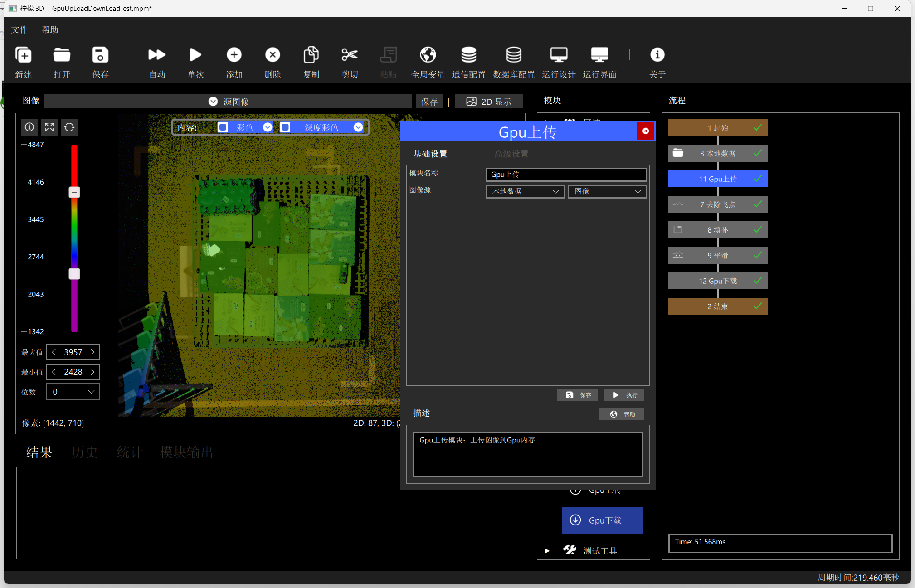This screenshot has width=915, height=588.
Task: Open 通信配置 communication settings
Action: pyautogui.click(x=468, y=55)
